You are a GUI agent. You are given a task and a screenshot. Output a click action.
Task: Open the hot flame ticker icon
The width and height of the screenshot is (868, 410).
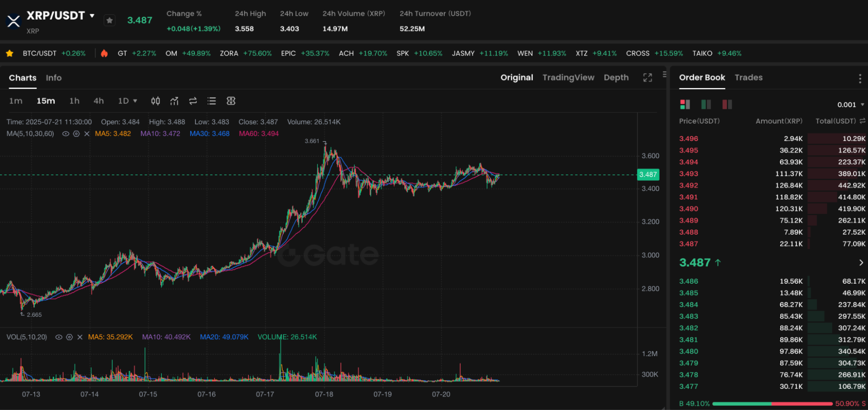click(104, 53)
